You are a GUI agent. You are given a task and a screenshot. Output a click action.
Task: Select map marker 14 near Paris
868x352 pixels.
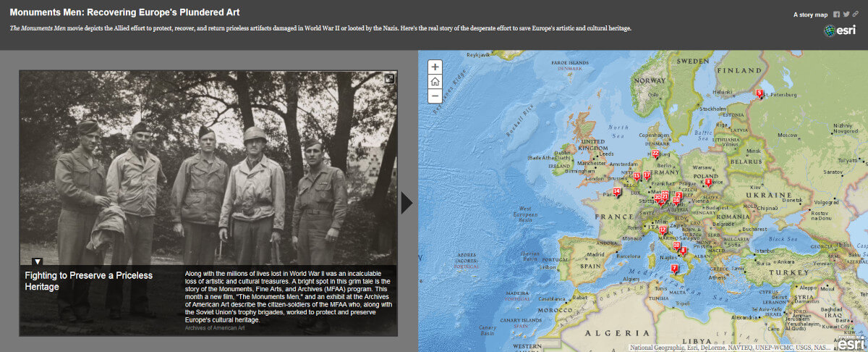[x=617, y=192]
